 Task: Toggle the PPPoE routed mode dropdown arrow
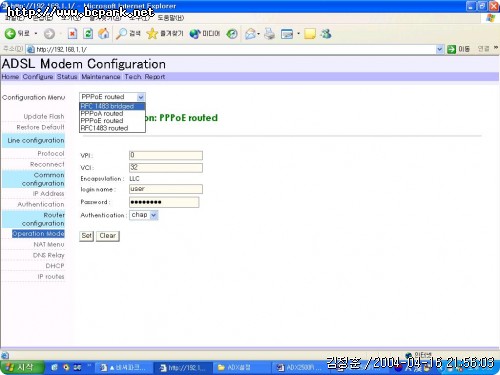tap(141, 97)
